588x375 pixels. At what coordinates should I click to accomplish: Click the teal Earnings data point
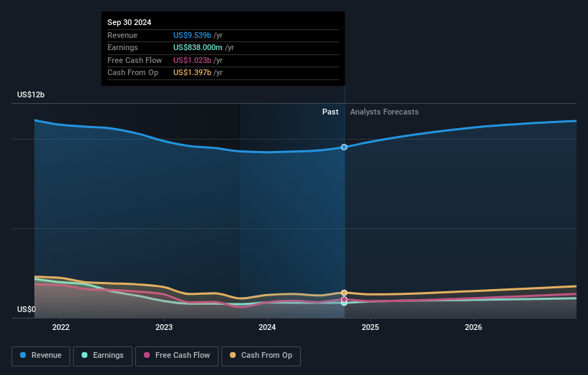(344, 303)
